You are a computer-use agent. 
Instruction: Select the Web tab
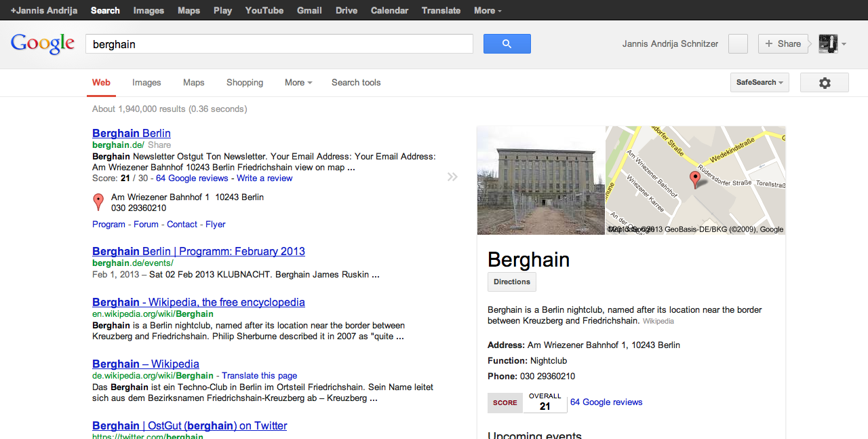click(101, 83)
